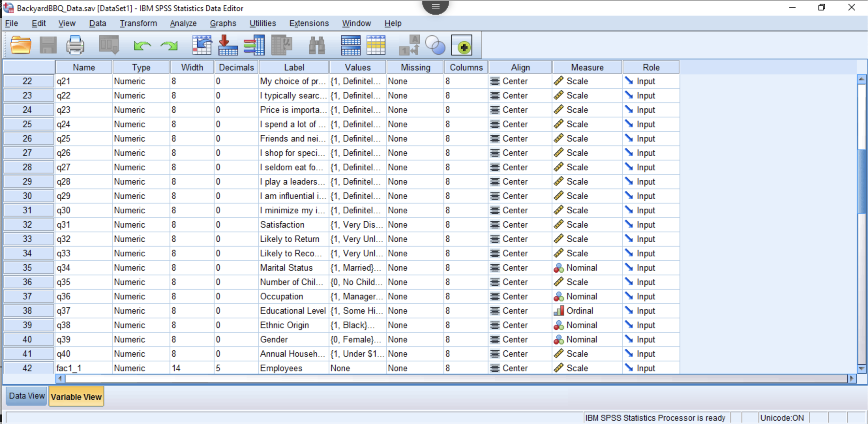Click the Insert cases icon
The height and width of the screenshot is (424, 868).
coord(351,45)
